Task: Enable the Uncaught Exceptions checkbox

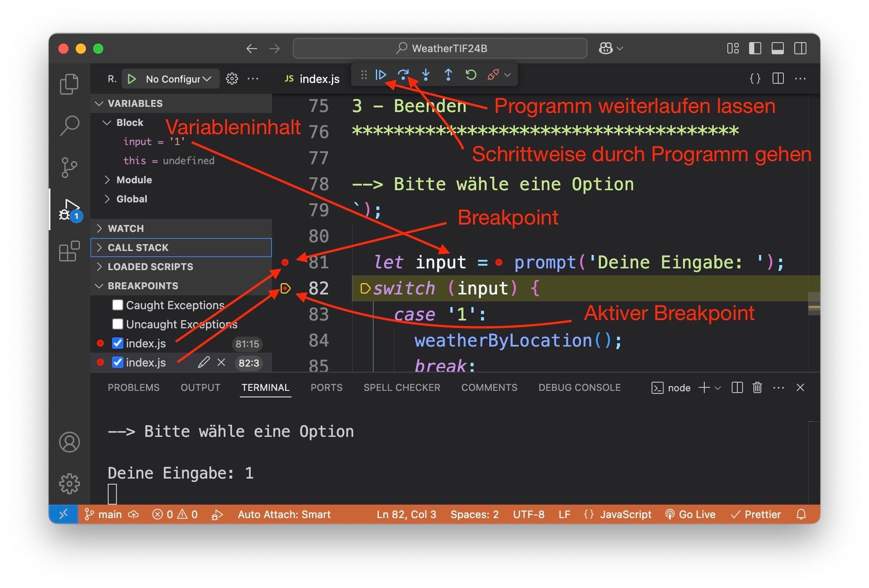Action: coord(117,324)
